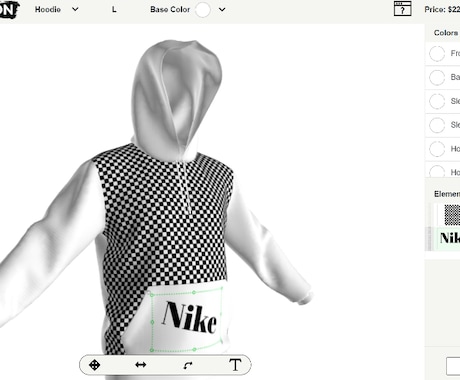The image size is (460, 380).
Task: Select the rotate element tool
Action: coord(188,365)
